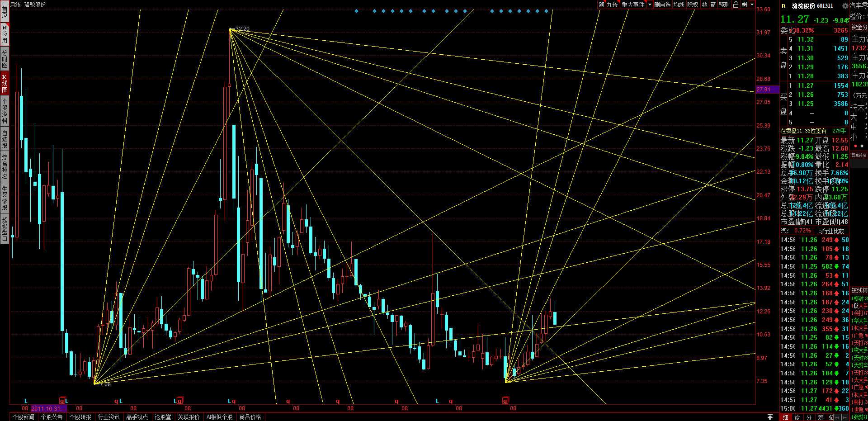
Task: Switch to 分时图 sidebar tab
Action: pos(5,59)
